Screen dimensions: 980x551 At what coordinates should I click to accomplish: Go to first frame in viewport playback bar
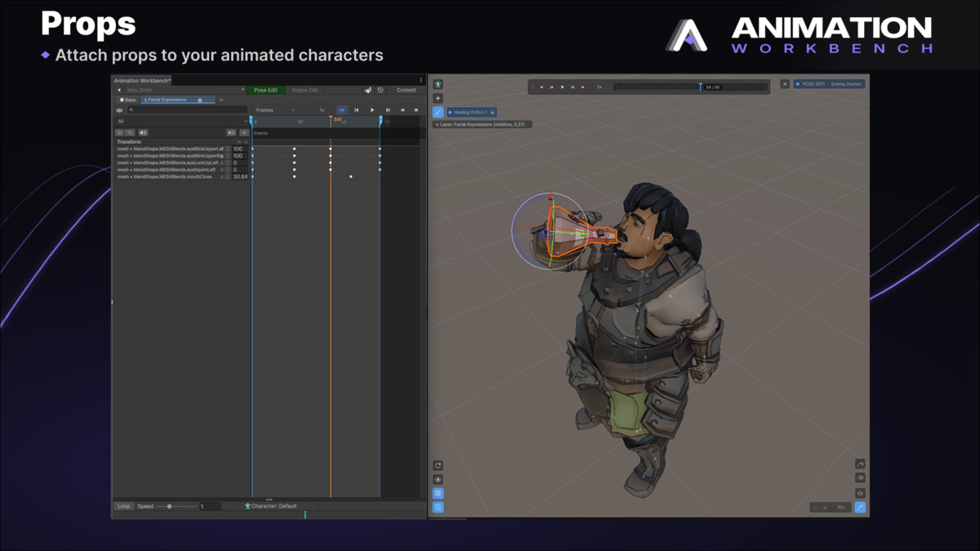541,87
